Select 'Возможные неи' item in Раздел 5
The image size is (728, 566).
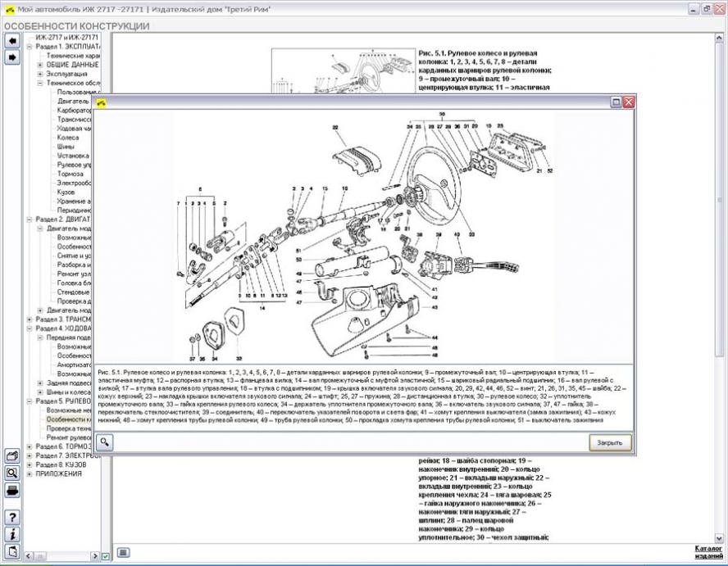click(x=69, y=410)
